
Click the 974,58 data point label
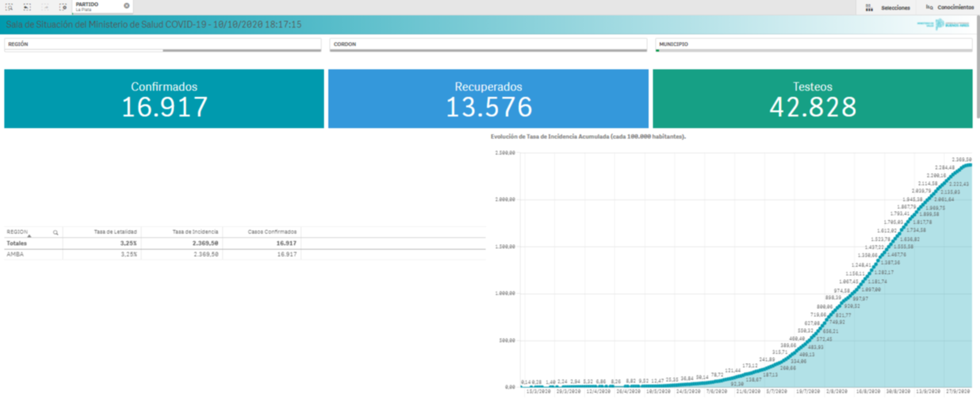(842, 291)
